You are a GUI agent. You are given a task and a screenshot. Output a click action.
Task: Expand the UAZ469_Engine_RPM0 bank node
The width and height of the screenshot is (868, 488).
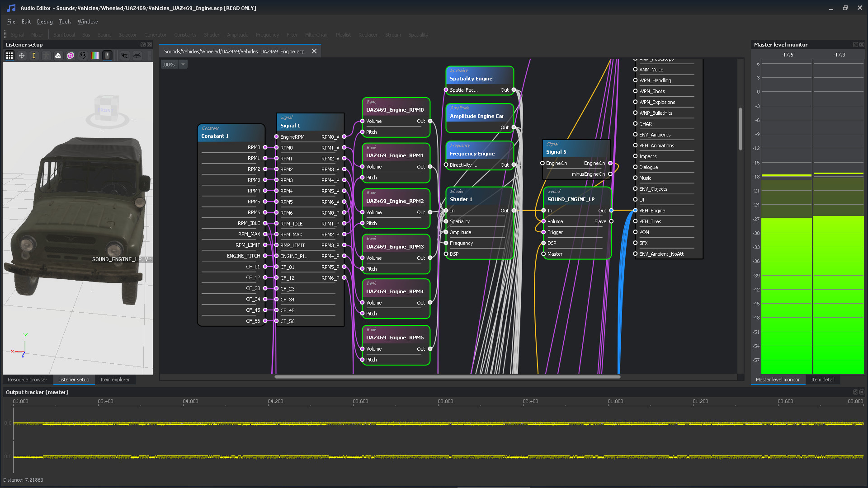pyautogui.click(x=395, y=109)
